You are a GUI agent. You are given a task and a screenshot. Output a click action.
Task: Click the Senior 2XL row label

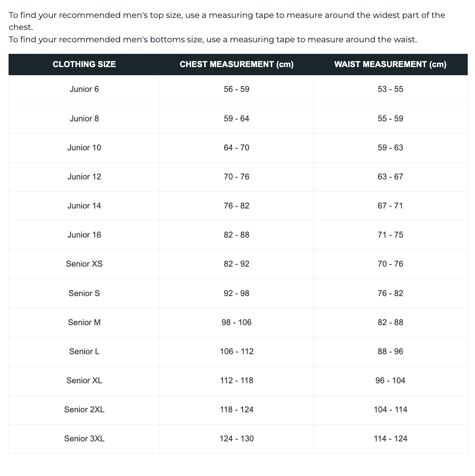84,409
